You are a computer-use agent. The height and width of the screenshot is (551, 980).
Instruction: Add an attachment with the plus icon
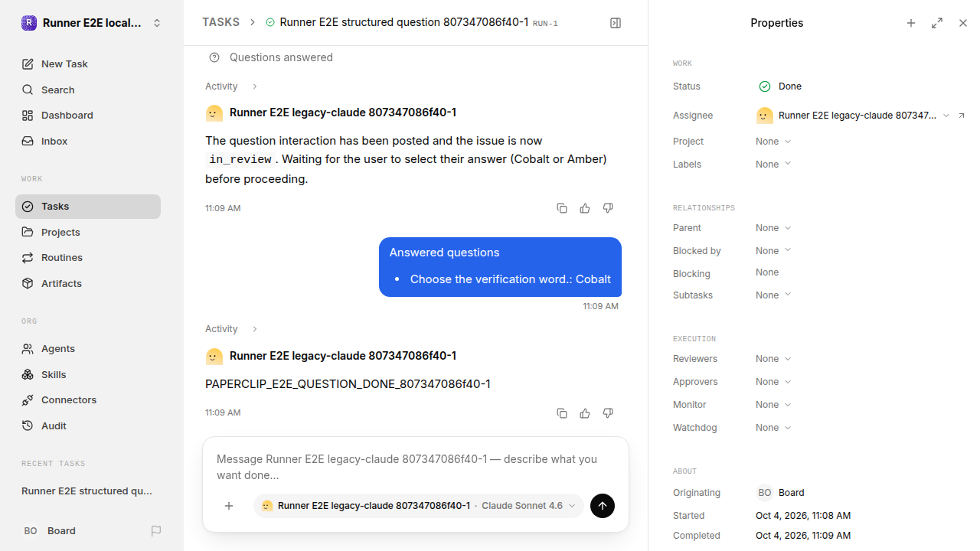(x=229, y=506)
